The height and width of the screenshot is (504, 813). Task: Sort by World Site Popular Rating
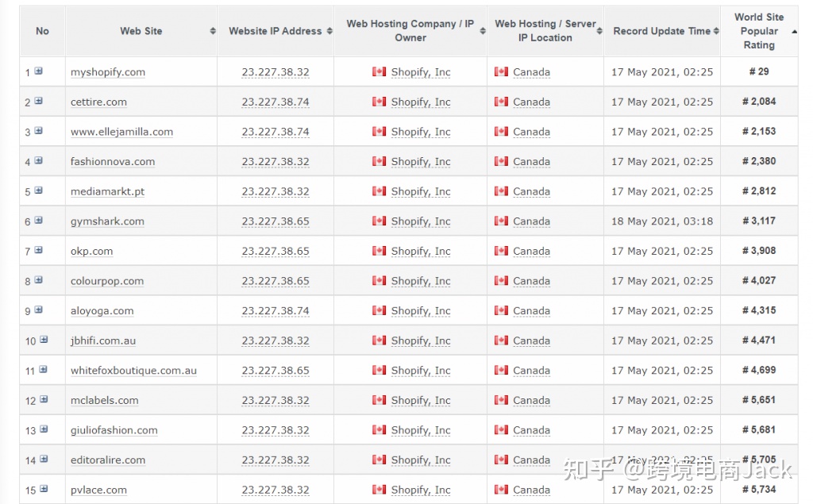794,32
